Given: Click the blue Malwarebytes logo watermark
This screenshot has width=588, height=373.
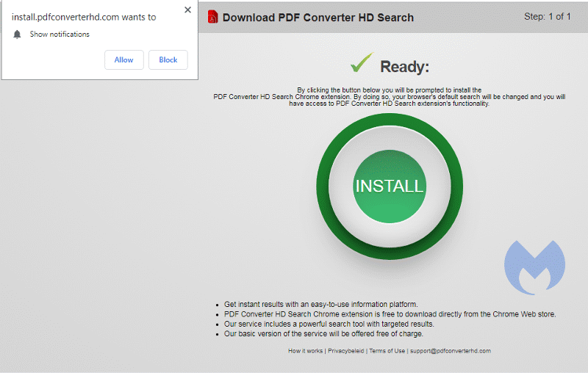Looking at the screenshot, I should click(534, 267).
